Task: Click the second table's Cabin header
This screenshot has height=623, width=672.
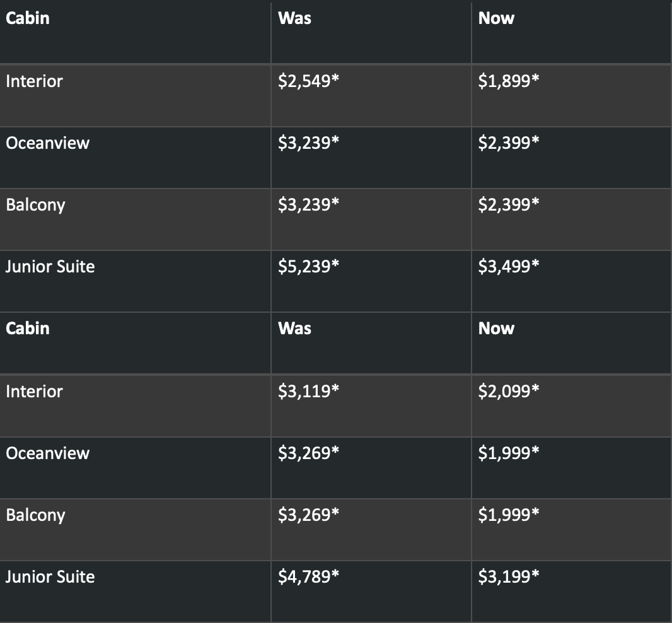Action: pos(28,329)
